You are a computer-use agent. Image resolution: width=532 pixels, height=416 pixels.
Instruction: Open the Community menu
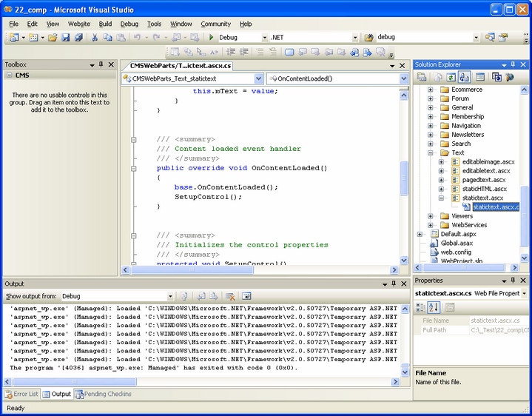(215, 24)
